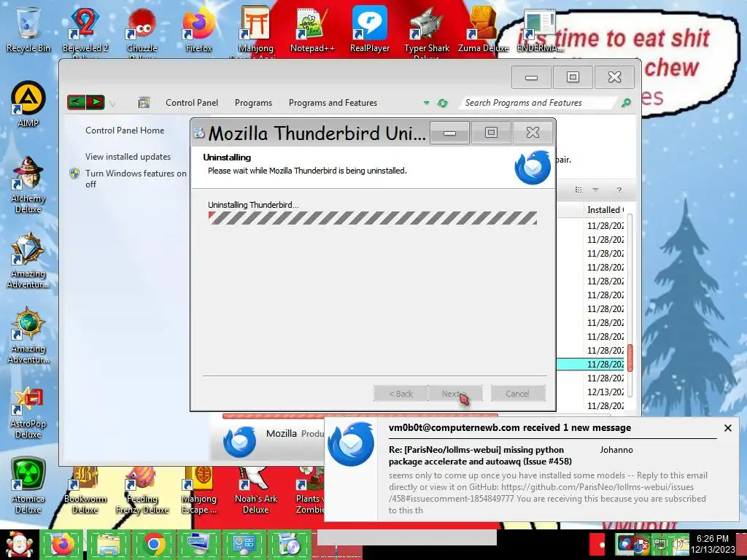Open the Noah's Ark Deluxe shortcut

click(x=256, y=491)
